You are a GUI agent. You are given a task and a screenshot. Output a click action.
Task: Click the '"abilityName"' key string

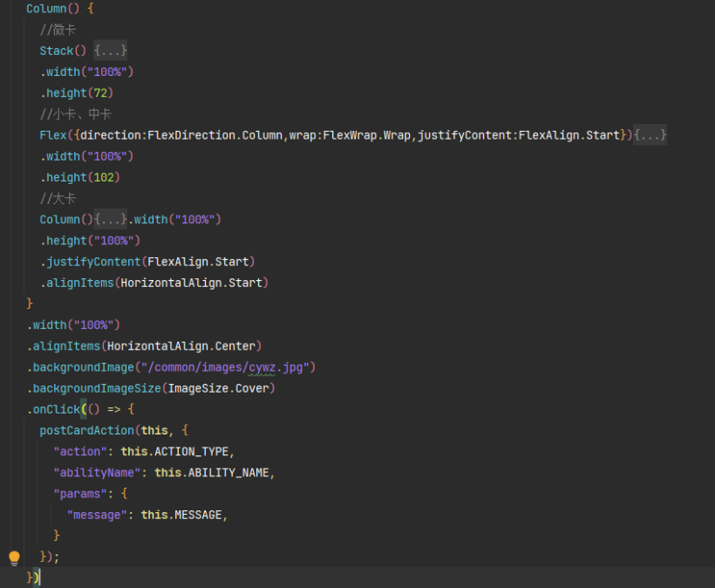pos(97,473)
